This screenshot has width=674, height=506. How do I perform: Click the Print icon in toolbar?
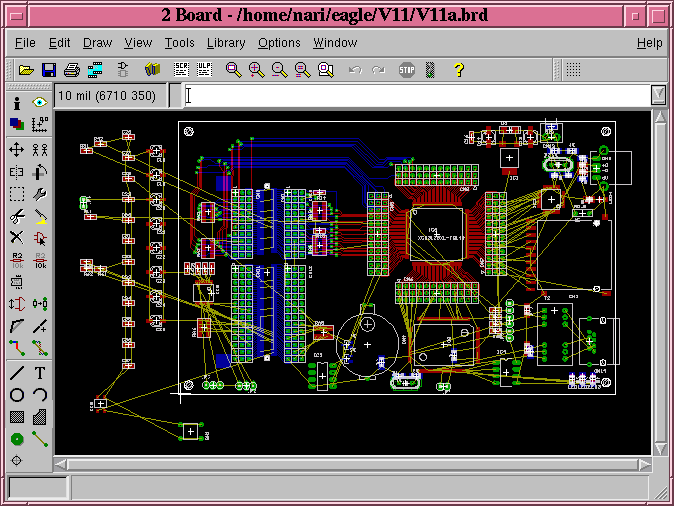pos(72,70)
